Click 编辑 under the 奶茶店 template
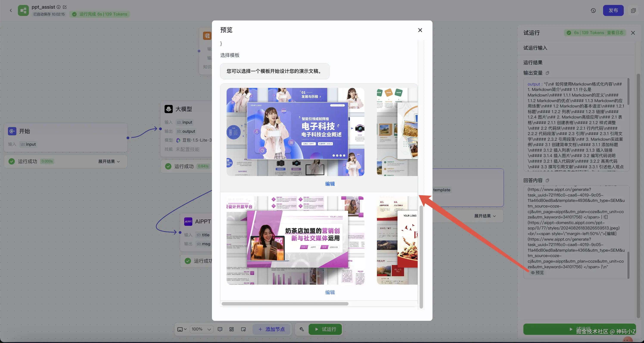The image size is (644, 343). (x=330, y=292)
